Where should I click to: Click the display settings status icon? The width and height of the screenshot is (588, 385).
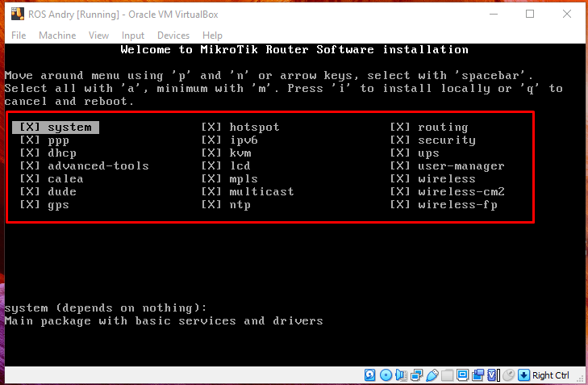[462, 375]
